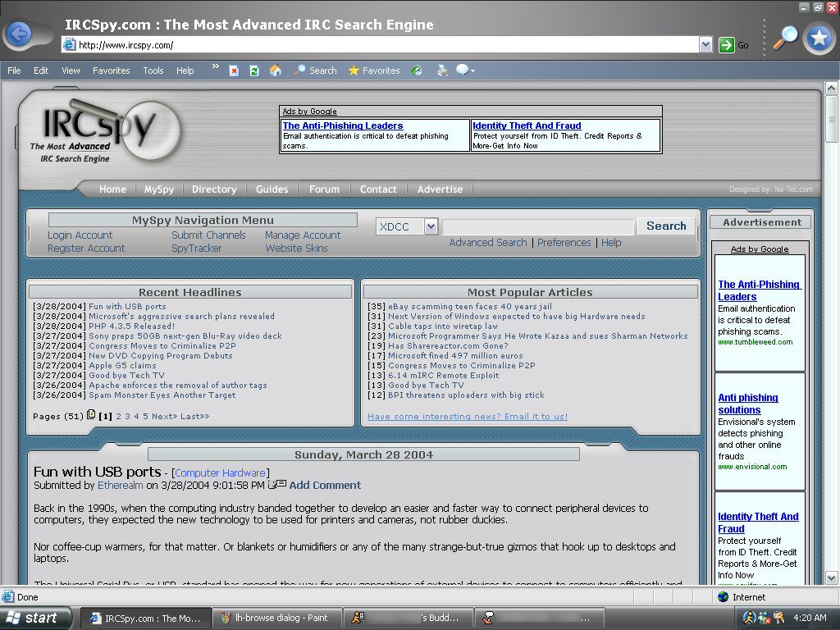Screen dimensions: 840x630
Task: Open the address bar URL dropdown
Action: [705, 45]
